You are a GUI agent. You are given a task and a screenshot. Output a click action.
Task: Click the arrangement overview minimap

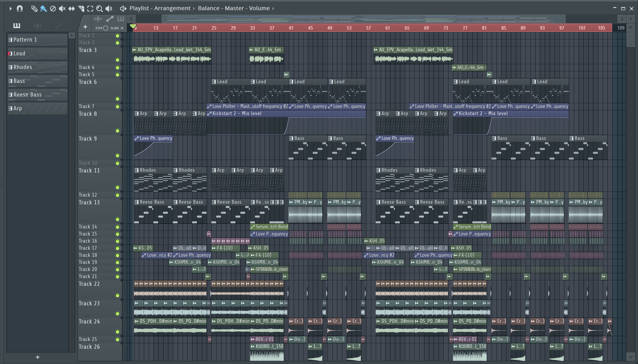pyautogui.click(x=363, y=19)
